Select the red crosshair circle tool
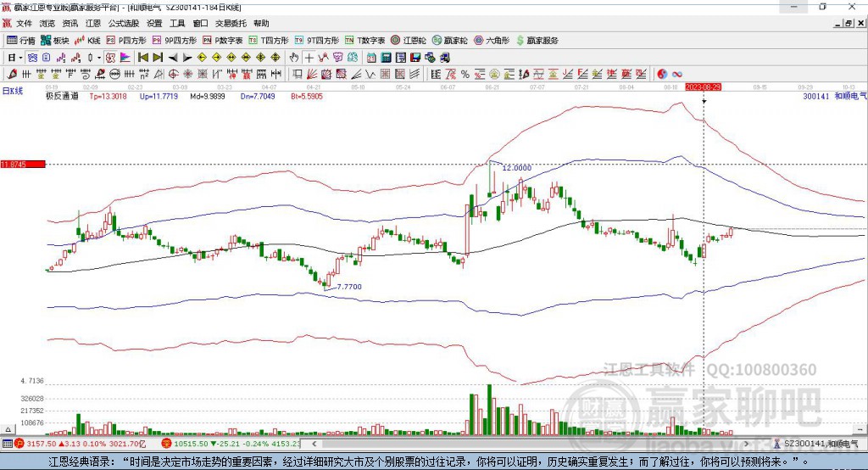Screen dimensions: 868x470 pyautogui.click(x=173, y=74)
